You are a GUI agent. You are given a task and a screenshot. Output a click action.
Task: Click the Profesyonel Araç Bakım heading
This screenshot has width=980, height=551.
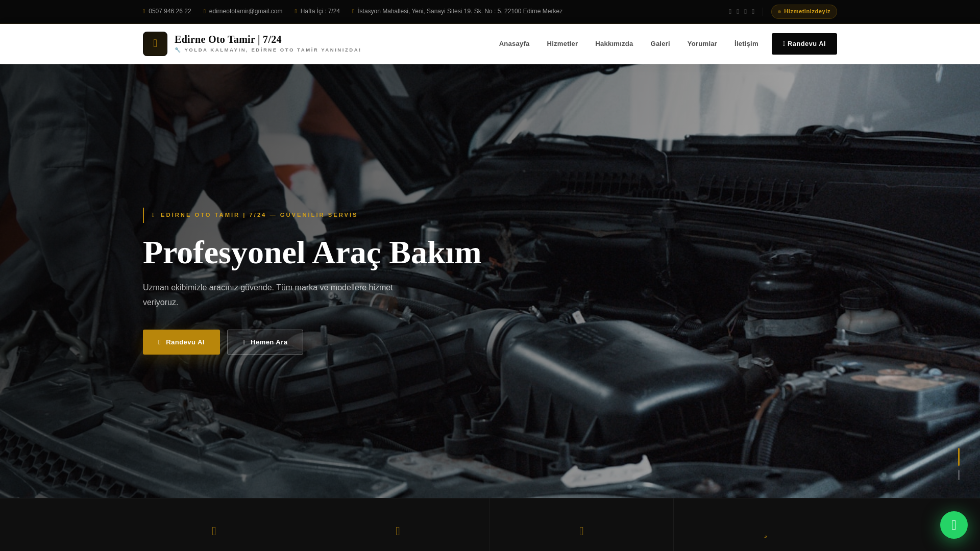click(312, 253)
